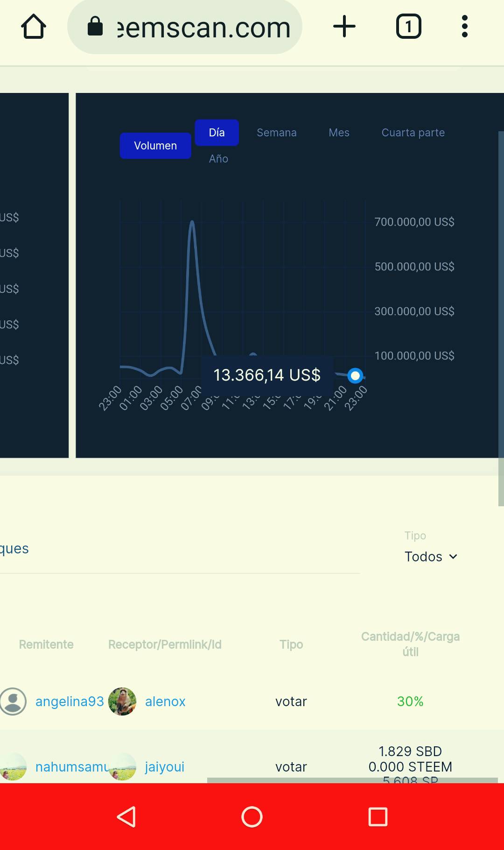Viewport: 504px width, 850px height.
Task: Open the angelina93 account link
Action: [70, 701]
